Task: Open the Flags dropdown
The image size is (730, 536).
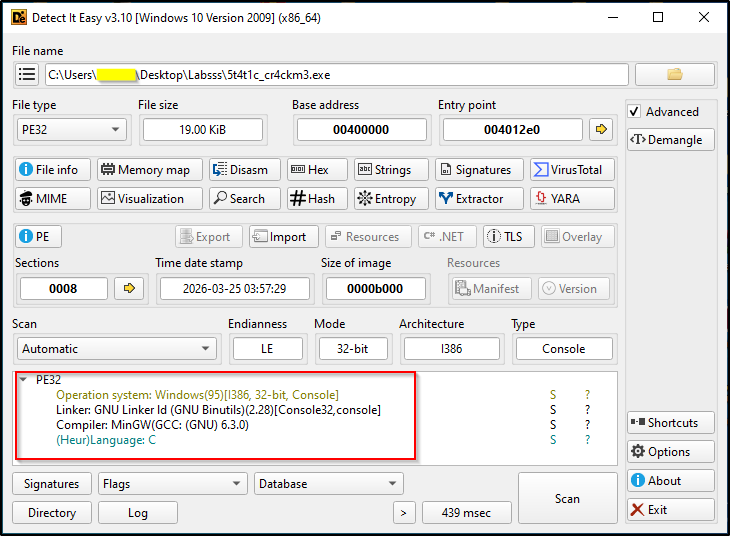Action: pos(172,484)
